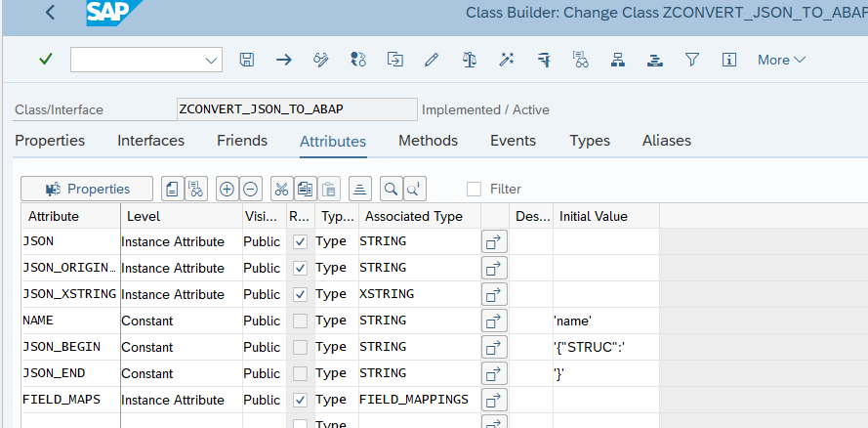Open direct type entry for JSON_XSTRING row
Screen dimensions: 868x428
pyautogui.click(x=494, y=294)
